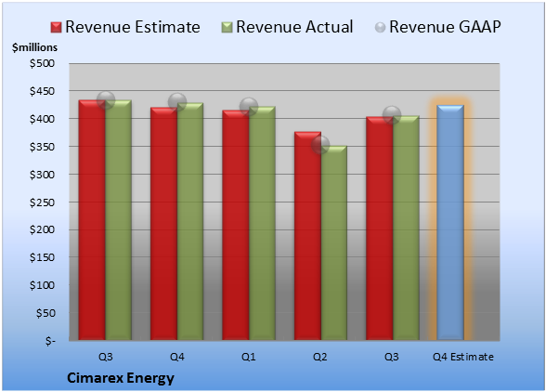Click the '$200' axis value
This screenshot has height=392, width=546.
click(42, 229)
